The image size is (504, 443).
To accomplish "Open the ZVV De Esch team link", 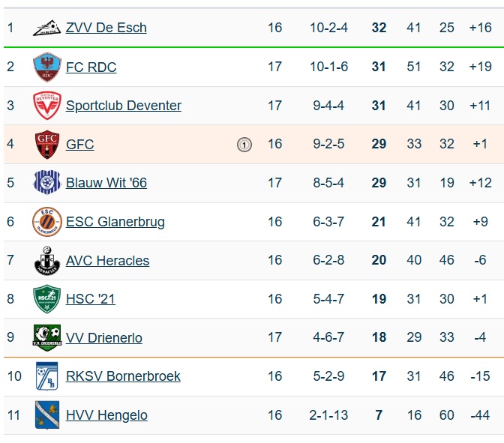I will point(106,28).
